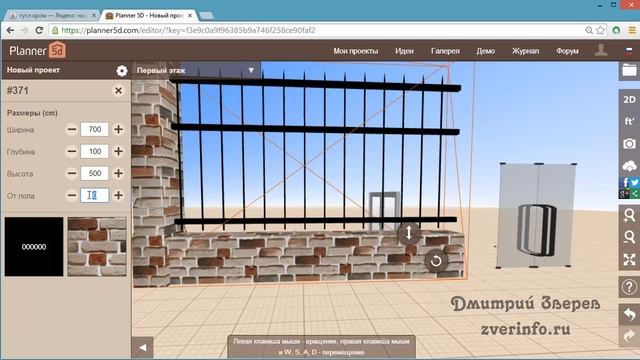Image resolution: width=640 pixels, height=360 pixels.
Task: Decrease the От пола floor offset
Action: pos(72,196)
